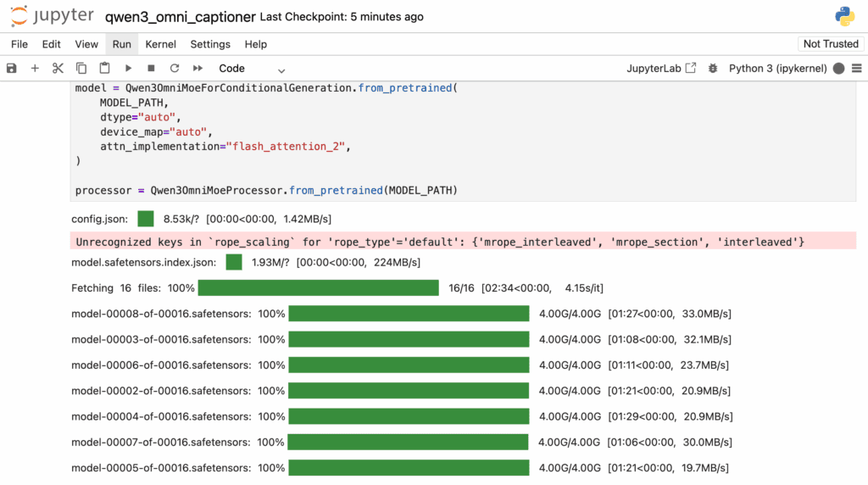
Task: Restart the kernel using circular arrow
Action: 175,69
